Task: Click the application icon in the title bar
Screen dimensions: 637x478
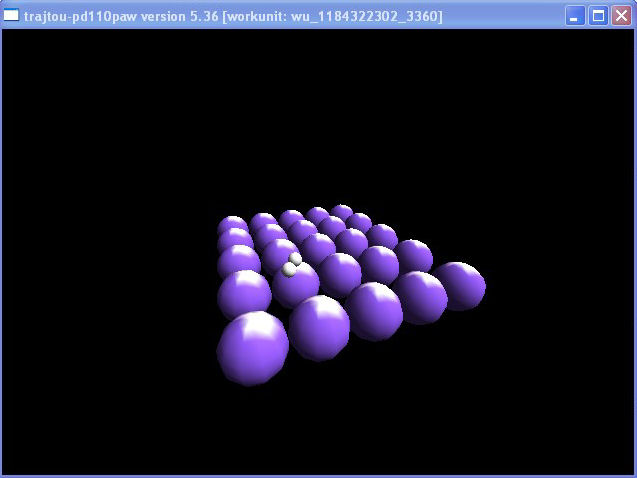Action: (x=12, y=16)
